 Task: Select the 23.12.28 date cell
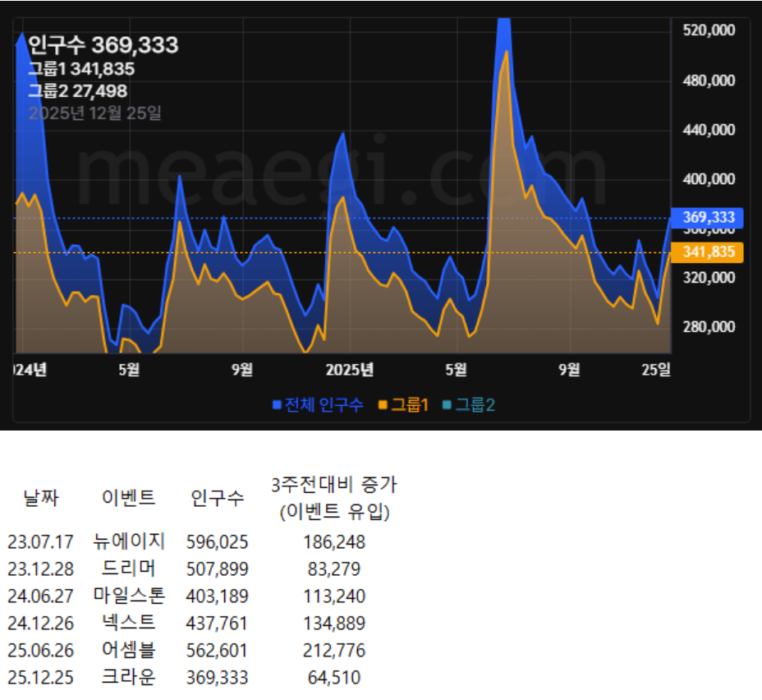pos(41,569)
